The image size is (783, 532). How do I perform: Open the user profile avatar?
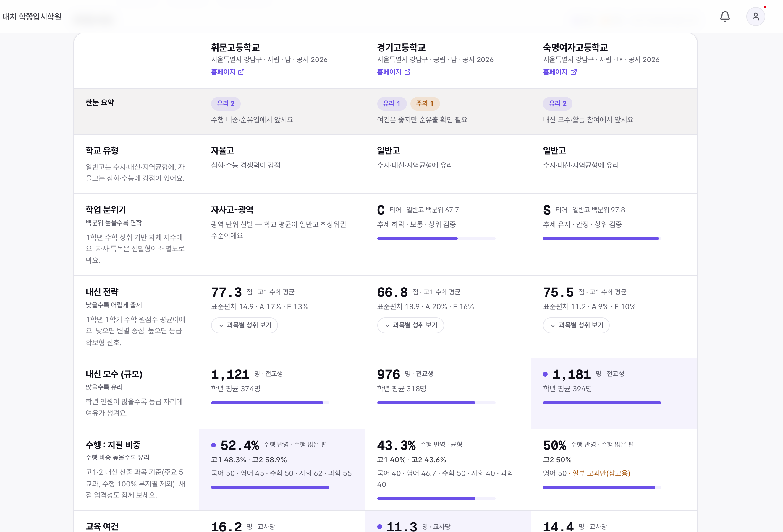click(x=756, y=17)
